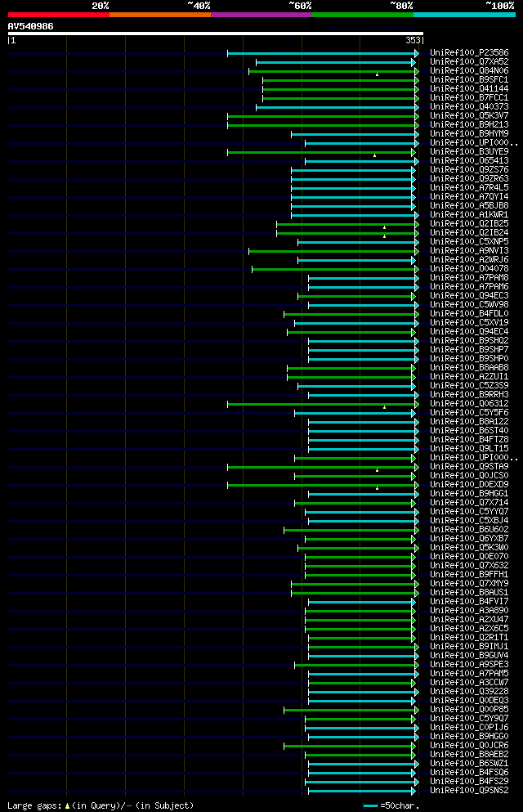Select the UniRef100_Q9LT15 label
This screenshot has width=523, height=812.
pyautogui.click(x=469, y=448)
